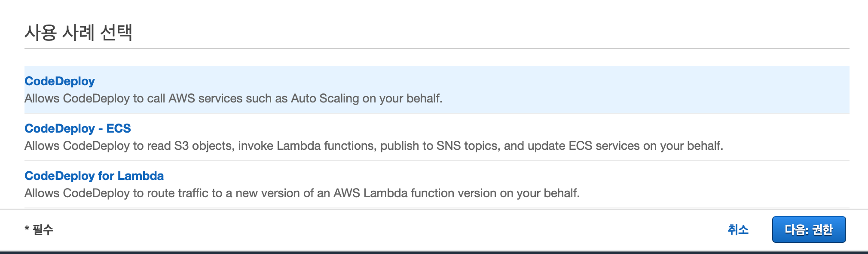Click the footer bar between 필수 and 취소
The image size is (868, 254).
[387, 229]
